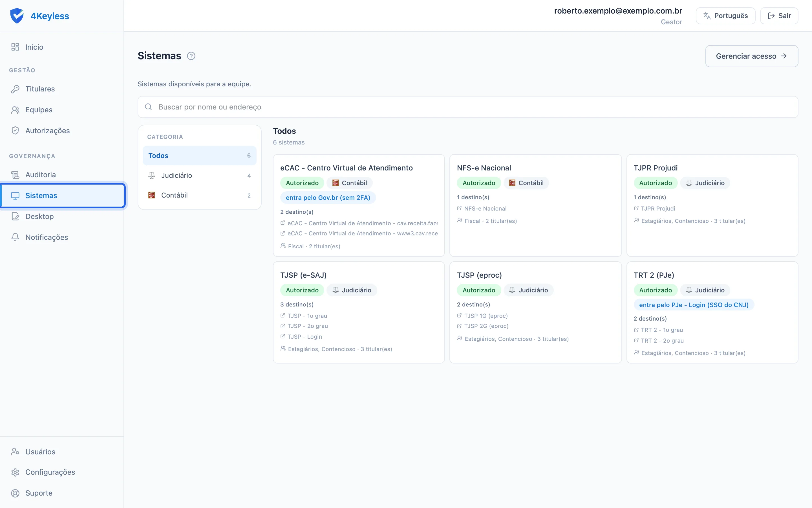
Task: Click the Desktop icon in sidebar
Action: coord(15,216)
